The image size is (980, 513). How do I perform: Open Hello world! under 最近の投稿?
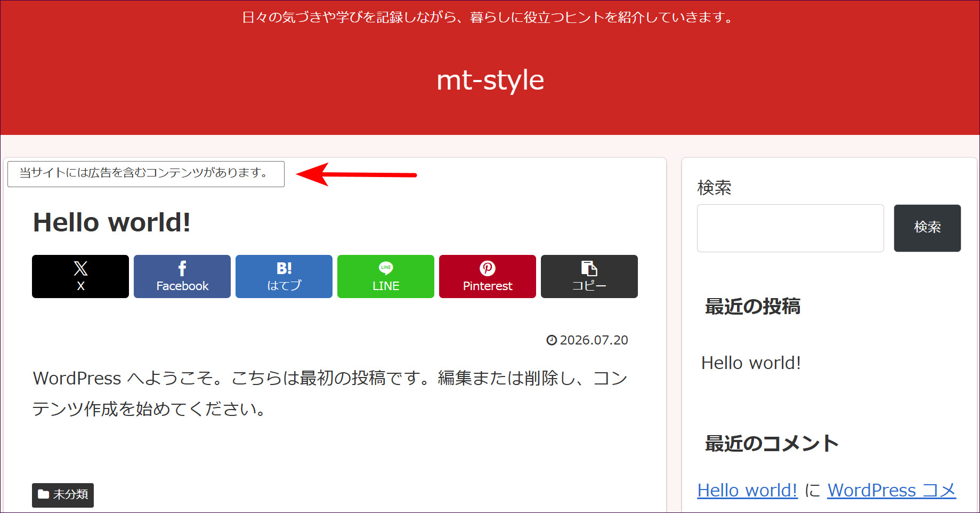tap(751, 363)
